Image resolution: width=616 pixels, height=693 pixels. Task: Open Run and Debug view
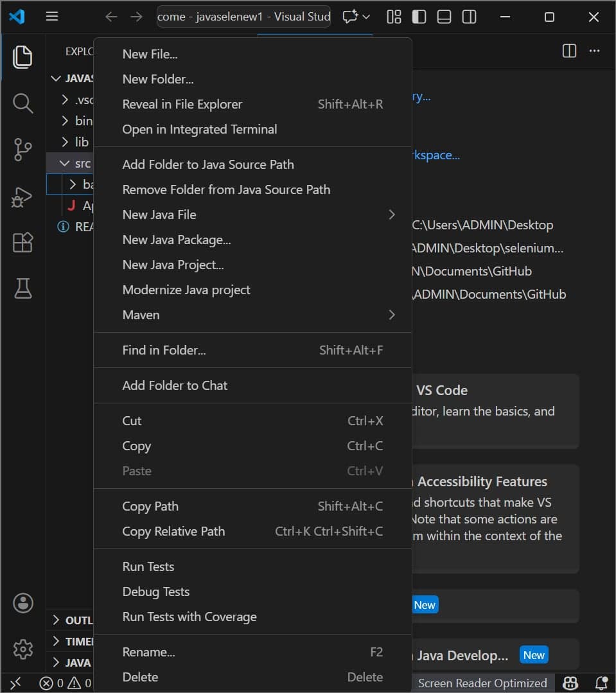(x=22, y=197)
